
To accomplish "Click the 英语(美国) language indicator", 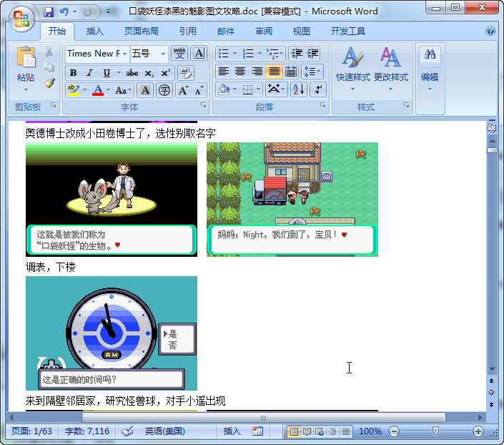I will coord(165,431).
